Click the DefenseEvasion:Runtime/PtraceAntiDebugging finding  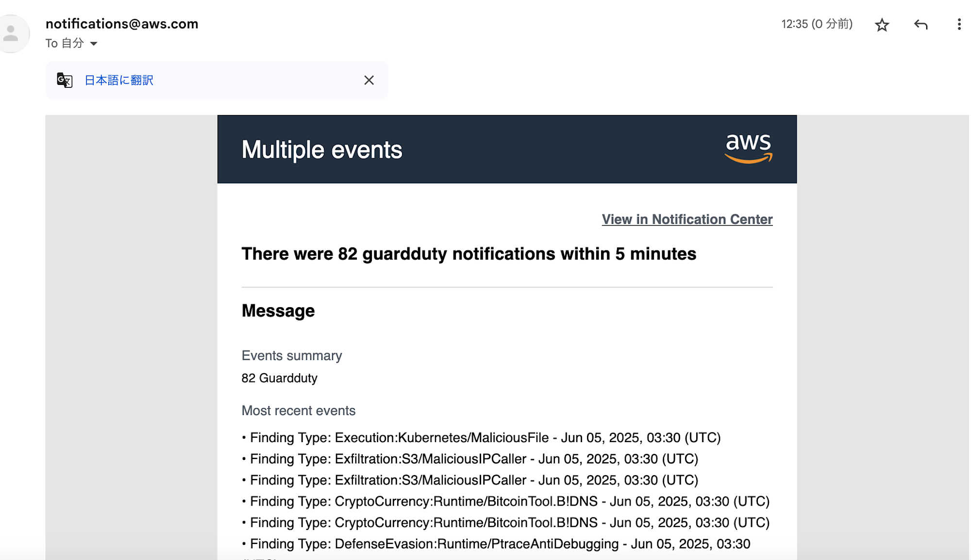pyautogui.click(x=496, y=544)
